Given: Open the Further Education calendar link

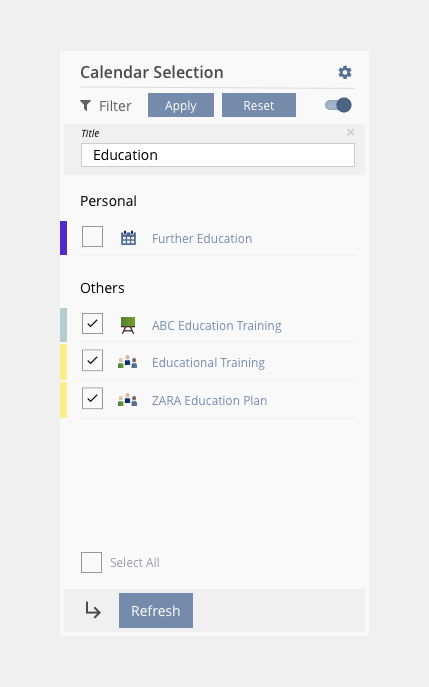Looking at the screenshot, I should (x=202, y=238).
